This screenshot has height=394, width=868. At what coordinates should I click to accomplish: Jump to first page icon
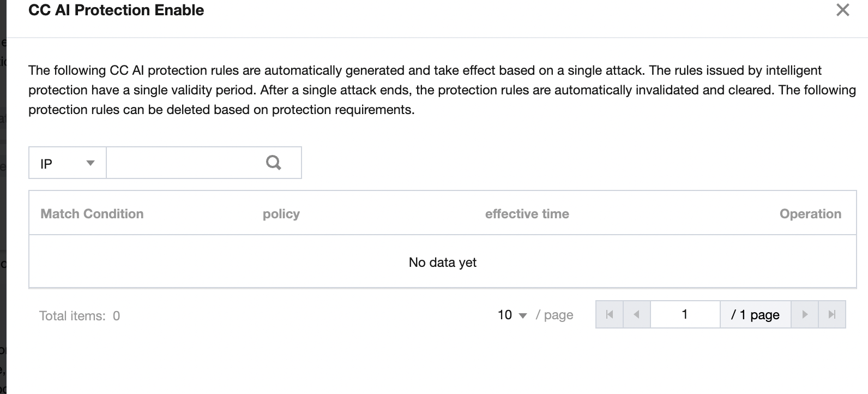[x=610, y=314]
